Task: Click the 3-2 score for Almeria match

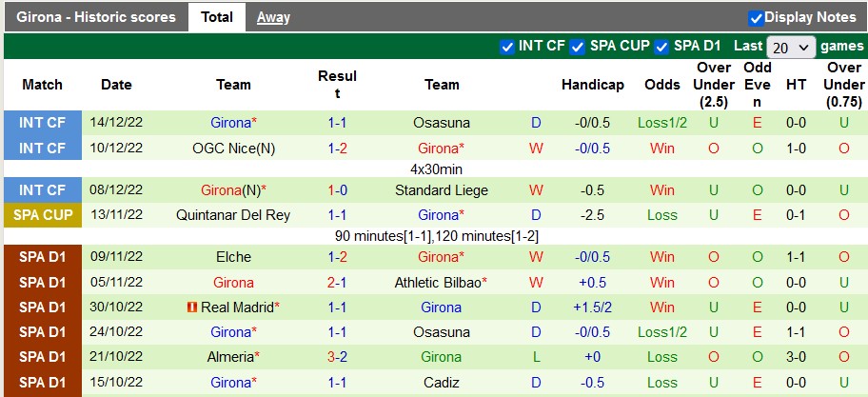Action: click(337, 357)
